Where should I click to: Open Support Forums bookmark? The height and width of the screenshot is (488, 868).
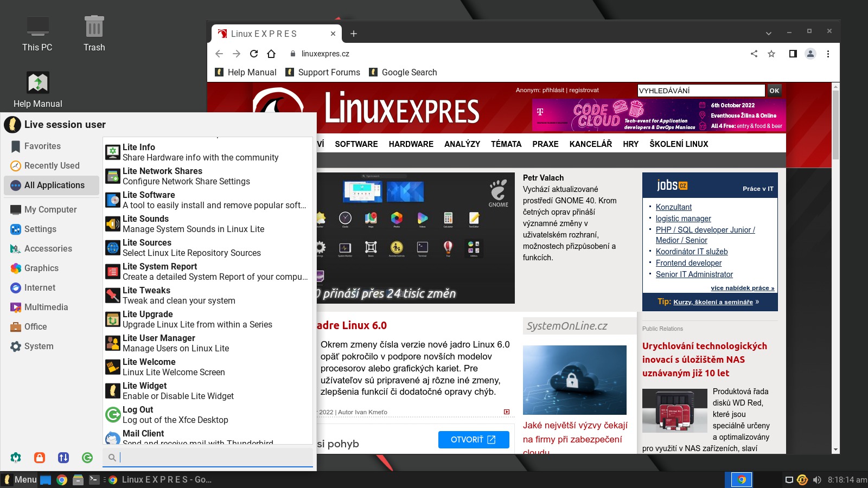click(x=323, y=72)
